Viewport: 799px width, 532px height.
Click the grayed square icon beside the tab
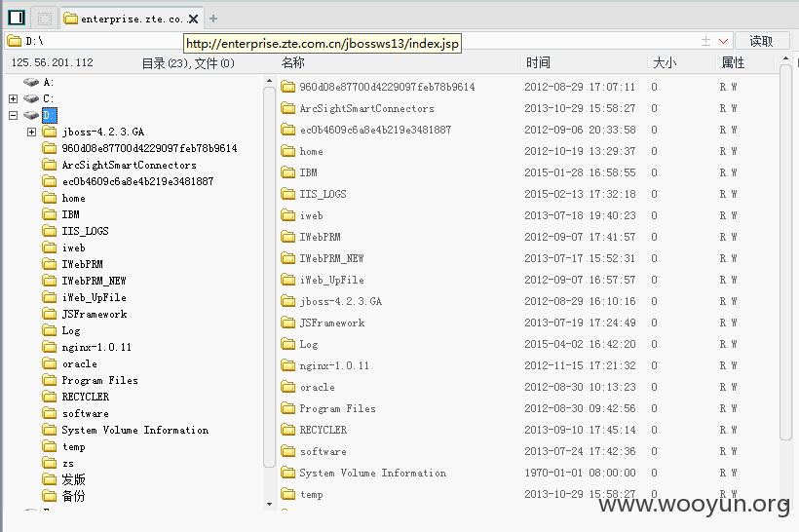[45, 19]
